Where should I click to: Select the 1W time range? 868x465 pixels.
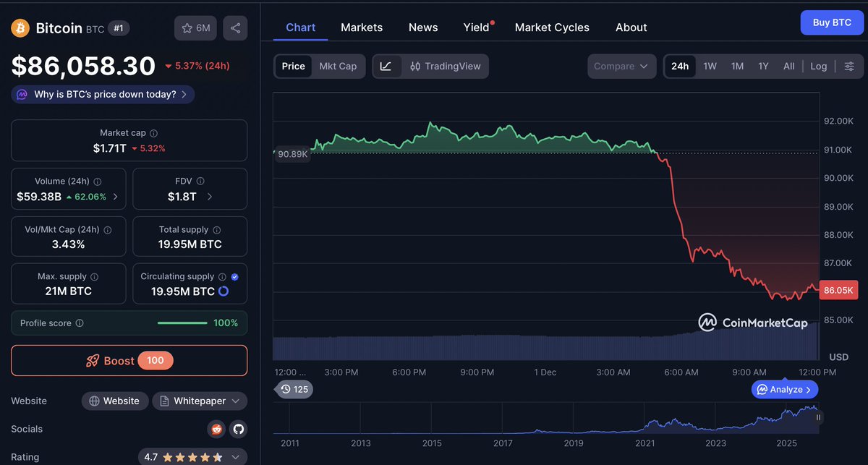[710, 66]
